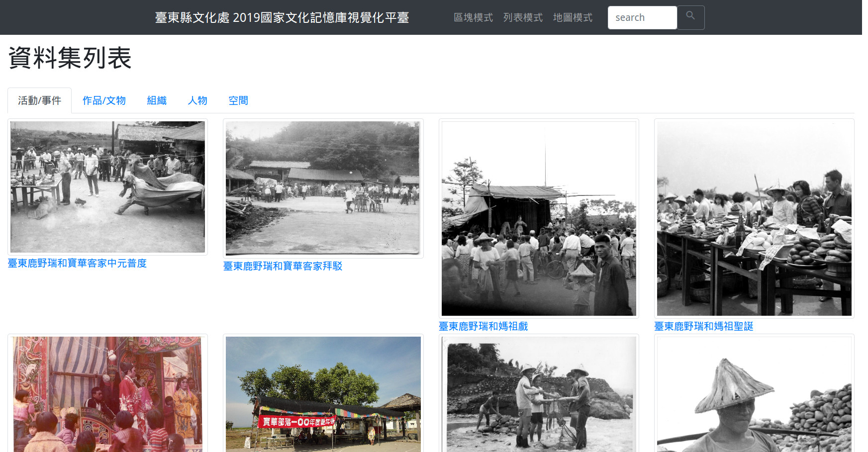The image size is (868, 452).
Task: Click the 客家拜駁 village gathering photo
Action: tap(323, 188)
